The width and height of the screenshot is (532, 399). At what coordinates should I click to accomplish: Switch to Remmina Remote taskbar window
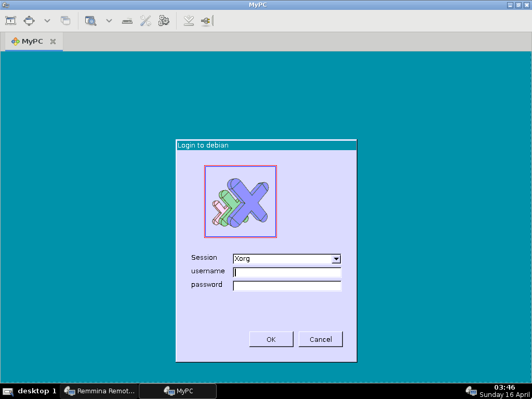[99, 391]
